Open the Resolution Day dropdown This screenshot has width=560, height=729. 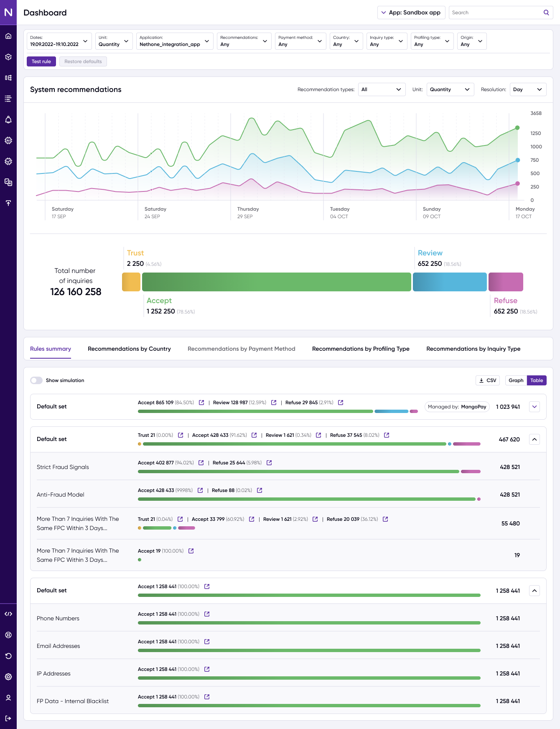(527, 89)
